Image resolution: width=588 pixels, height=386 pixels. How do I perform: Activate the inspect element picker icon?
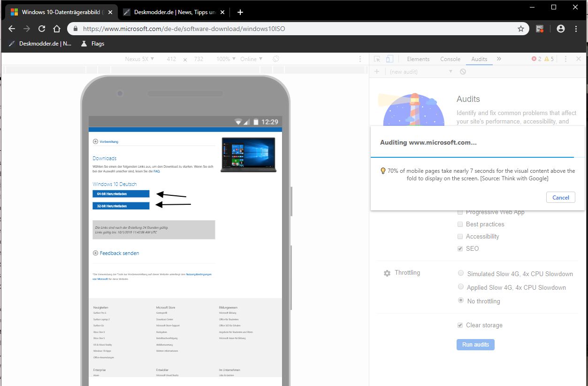[x=377, y=59]
